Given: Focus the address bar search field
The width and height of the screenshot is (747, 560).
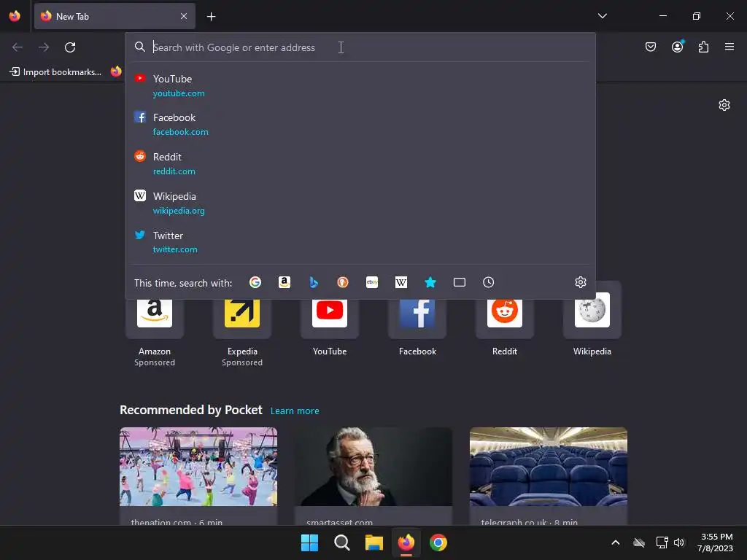Looking at the screenshot, I should [362, 47].
